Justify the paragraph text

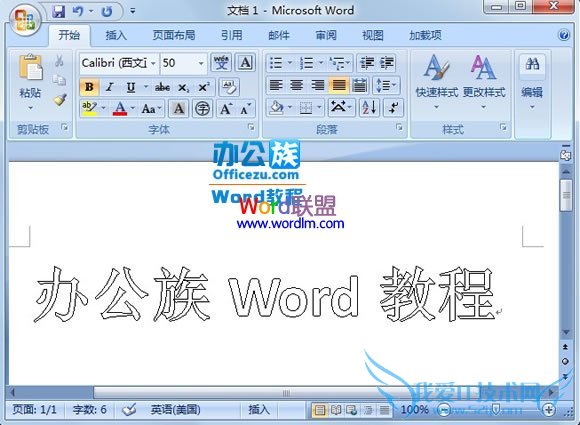point(338,85)
